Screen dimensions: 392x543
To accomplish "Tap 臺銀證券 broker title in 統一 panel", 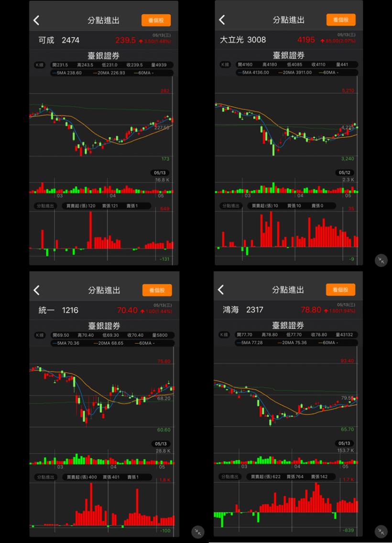I will [104, 326].
